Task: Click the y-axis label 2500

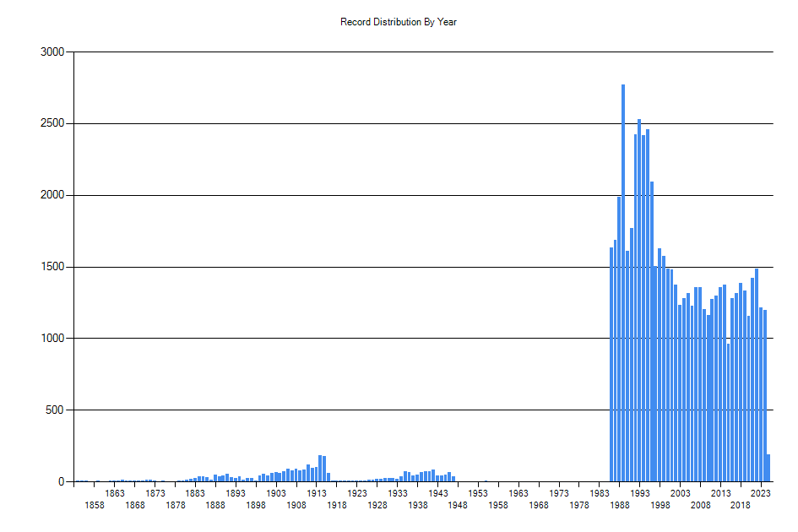Action: click(x=52, y=123)
